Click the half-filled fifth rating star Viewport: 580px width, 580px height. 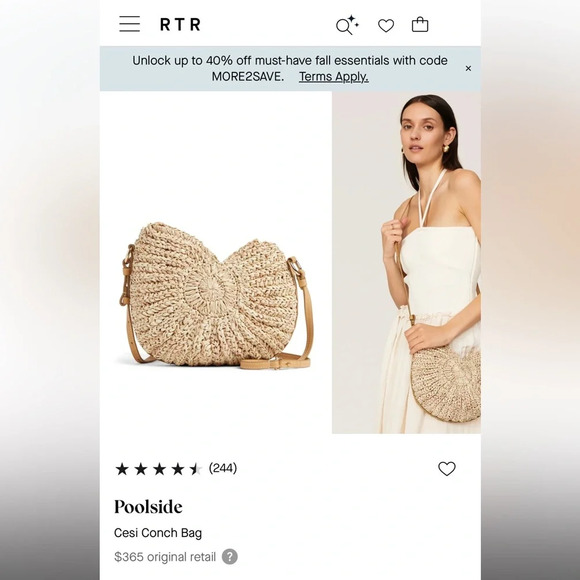click(196, 469)
